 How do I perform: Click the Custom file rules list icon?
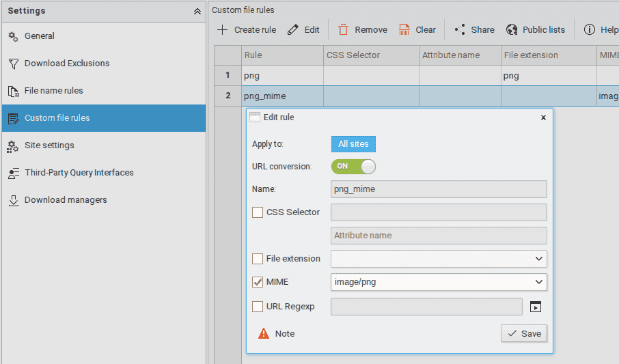[x=14, y=118]
